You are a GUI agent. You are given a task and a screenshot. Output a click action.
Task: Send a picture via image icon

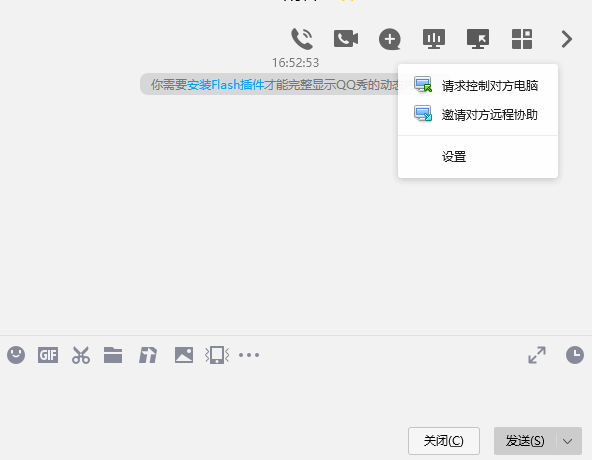click(184, 355)
